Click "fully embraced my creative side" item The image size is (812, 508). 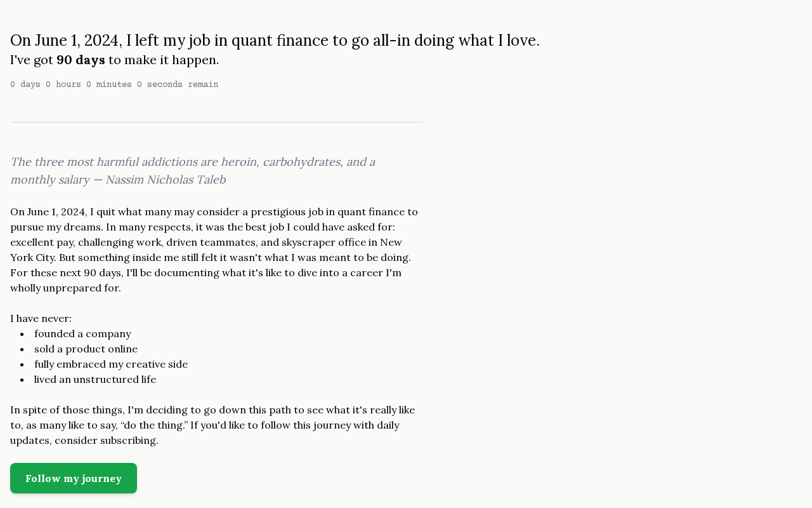click(111, 364)
